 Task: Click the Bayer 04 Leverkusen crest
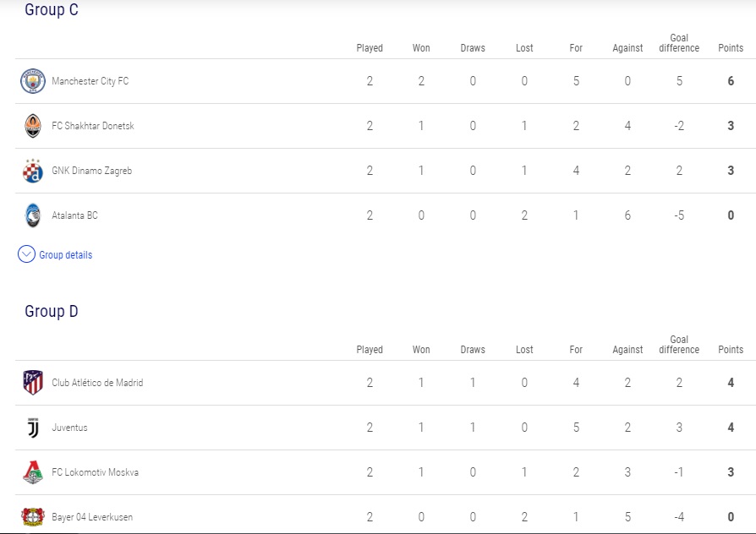[x=32, y=516]
